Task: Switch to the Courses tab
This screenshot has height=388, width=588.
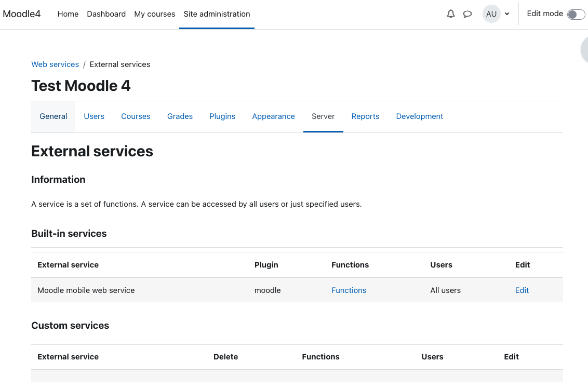Action: point(136,116)
